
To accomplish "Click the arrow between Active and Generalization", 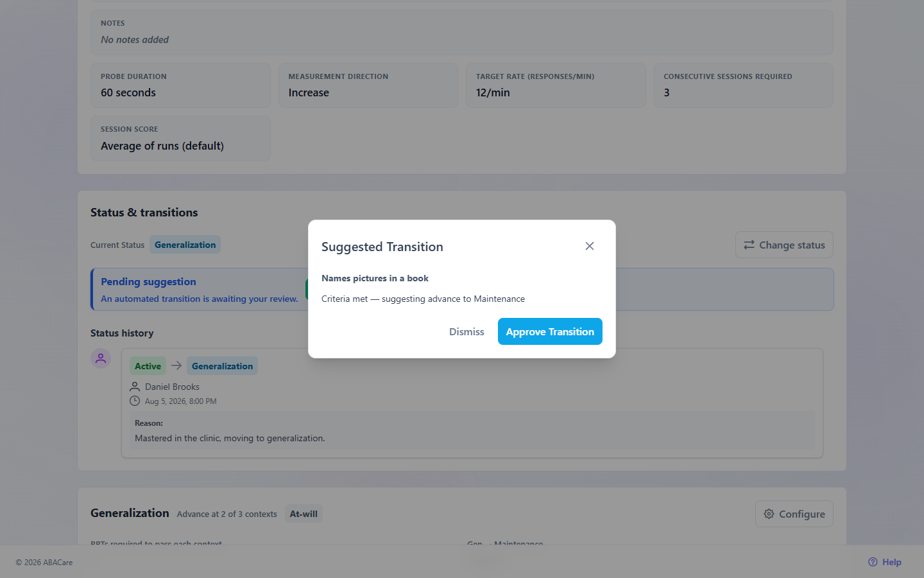I will [176, 365].
